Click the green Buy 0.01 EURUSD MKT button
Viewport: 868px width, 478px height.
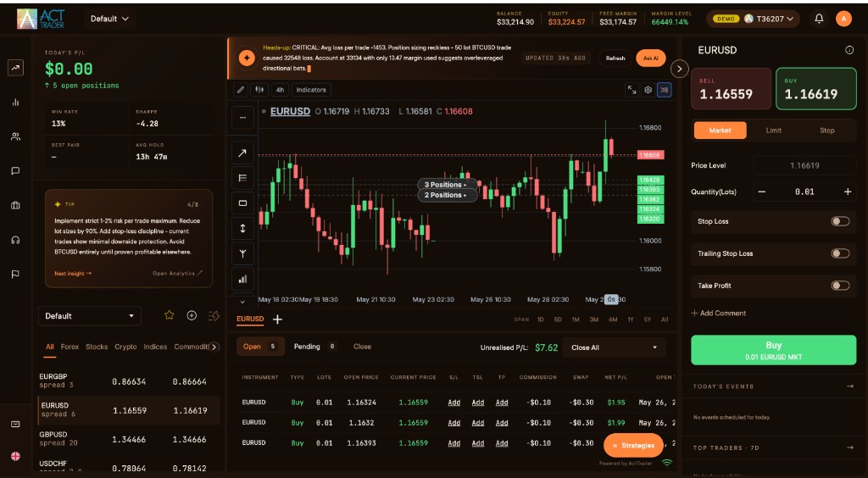pyautogui.click(x=773, y=350)
